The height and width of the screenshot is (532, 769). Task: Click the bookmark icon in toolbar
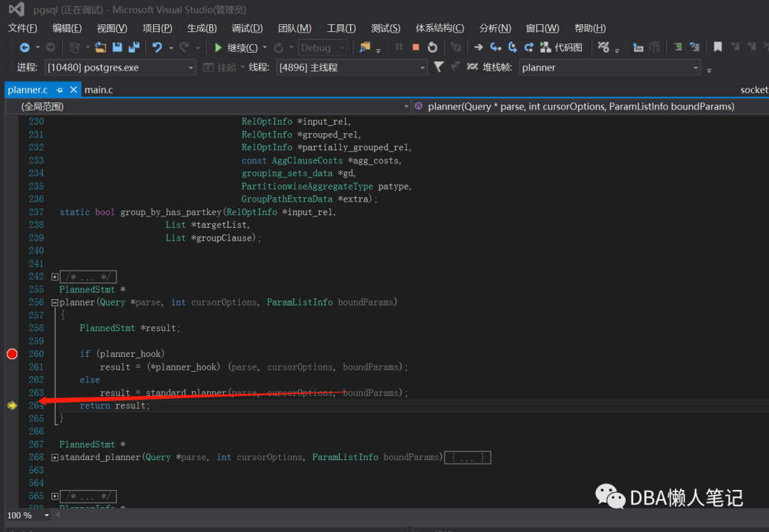click(x=718, y=48)
